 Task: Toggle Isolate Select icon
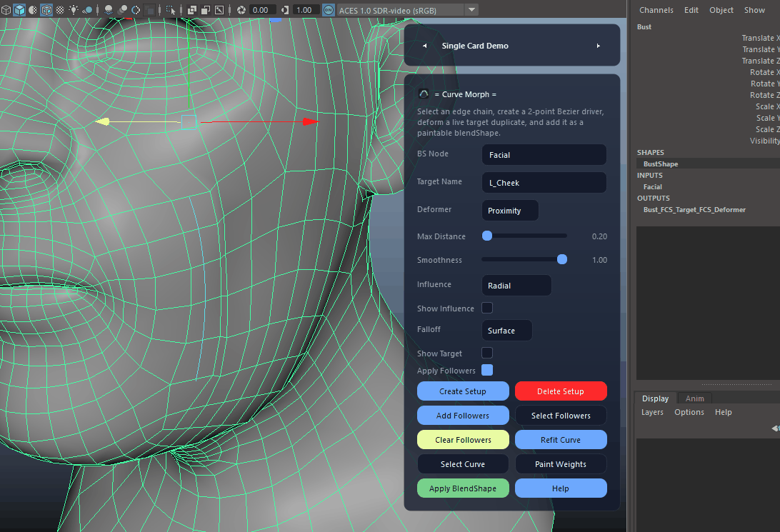[x=171, y=10]
